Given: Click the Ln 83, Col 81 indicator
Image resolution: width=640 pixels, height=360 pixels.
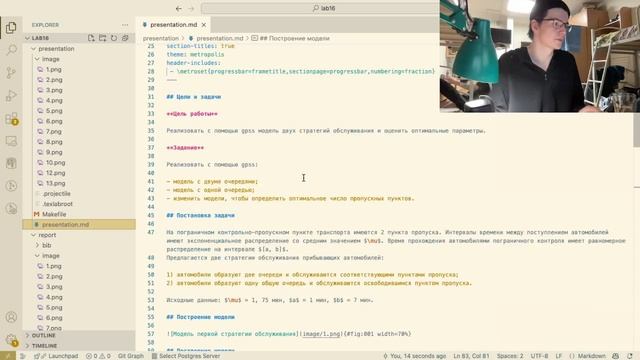Looking at the screenshot, I should [x=471, y=356].
